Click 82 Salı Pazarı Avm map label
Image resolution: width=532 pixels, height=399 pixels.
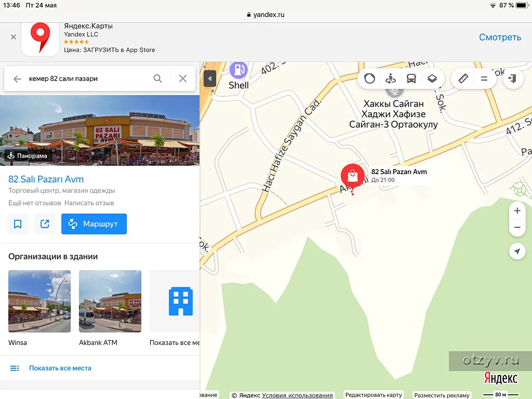click(x=399, y=172)
